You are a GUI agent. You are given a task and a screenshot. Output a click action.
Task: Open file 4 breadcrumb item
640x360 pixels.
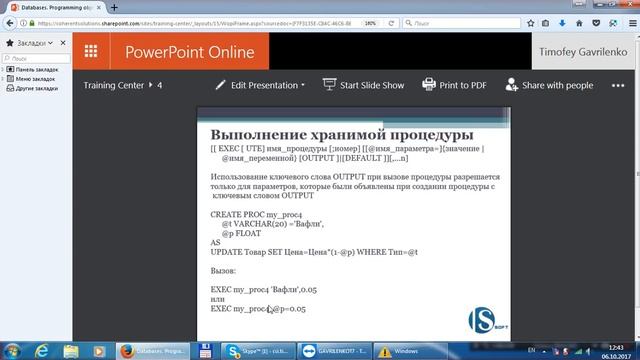(x=160, y=85)
